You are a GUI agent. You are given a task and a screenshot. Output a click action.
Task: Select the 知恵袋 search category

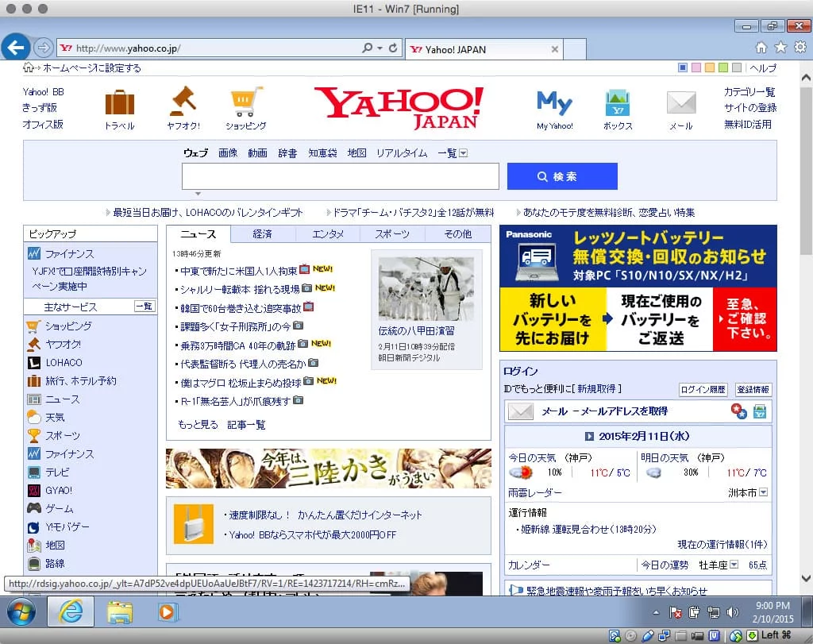[x=322, y=153]
